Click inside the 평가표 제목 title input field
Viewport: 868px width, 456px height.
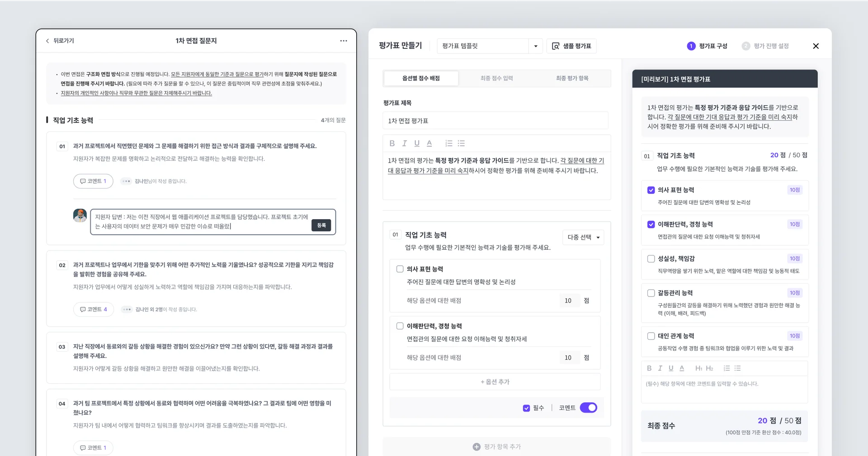click(x=496, y=120)
